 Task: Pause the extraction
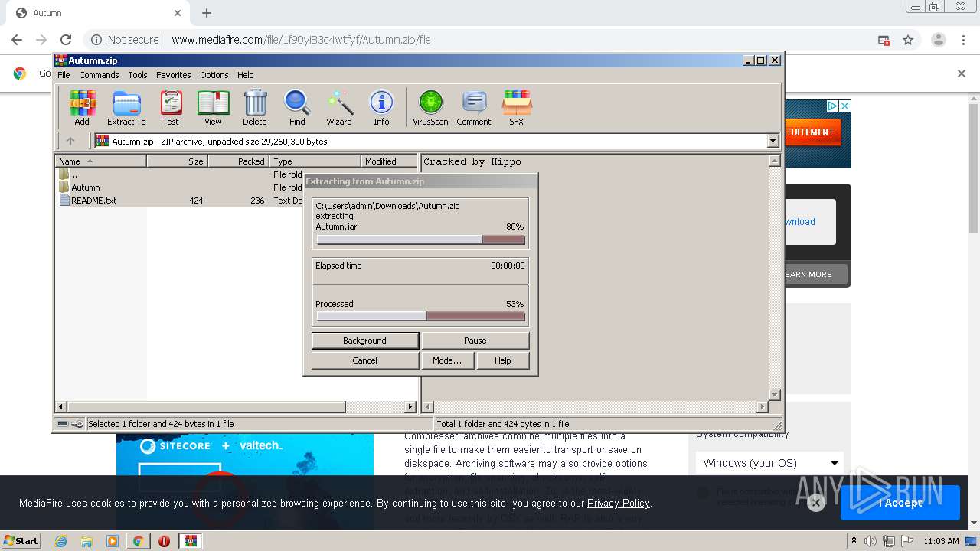[475, 341]
